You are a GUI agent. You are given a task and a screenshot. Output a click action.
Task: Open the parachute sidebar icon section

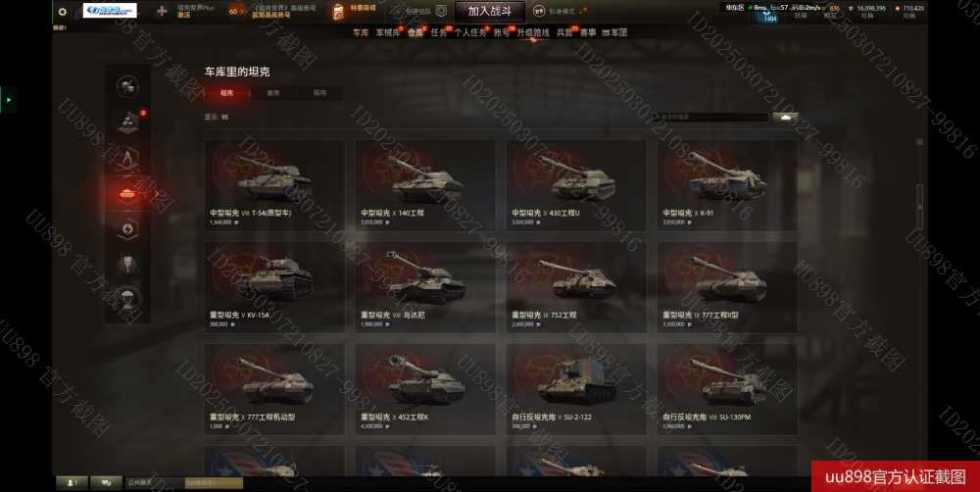(x=127, y=298)
